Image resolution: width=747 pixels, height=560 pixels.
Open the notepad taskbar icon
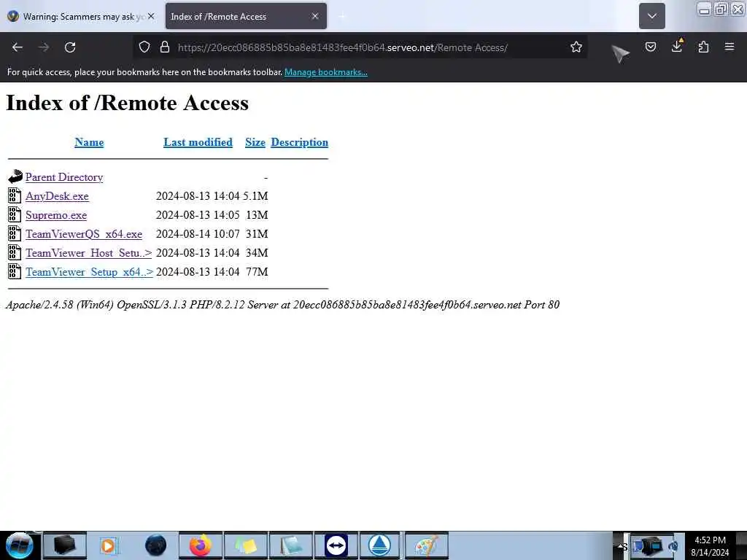point(290,545)
